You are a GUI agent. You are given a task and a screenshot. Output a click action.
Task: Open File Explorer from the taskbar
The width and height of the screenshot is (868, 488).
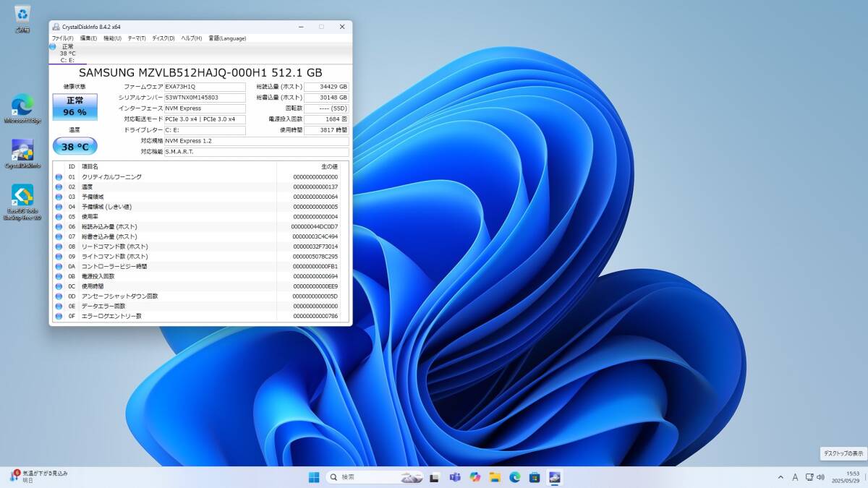(x=495, y=477)
